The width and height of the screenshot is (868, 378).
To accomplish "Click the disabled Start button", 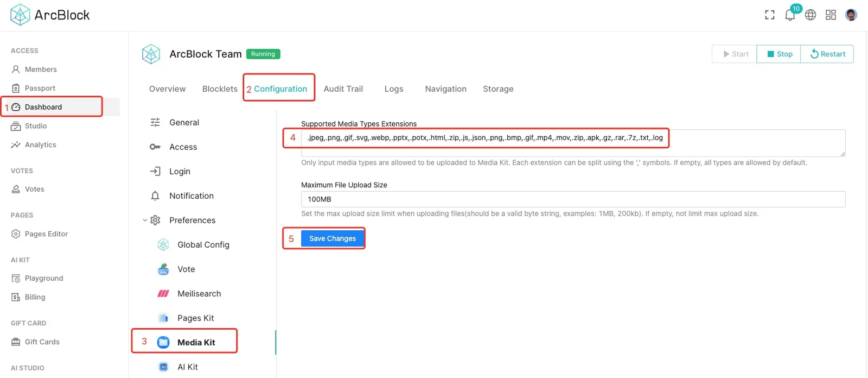I will point(735,54).
